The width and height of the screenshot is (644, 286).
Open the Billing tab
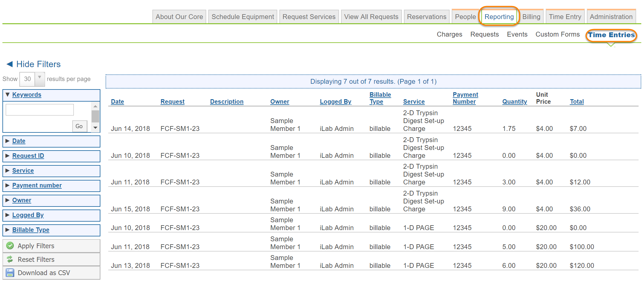click(x=531, y=17)
